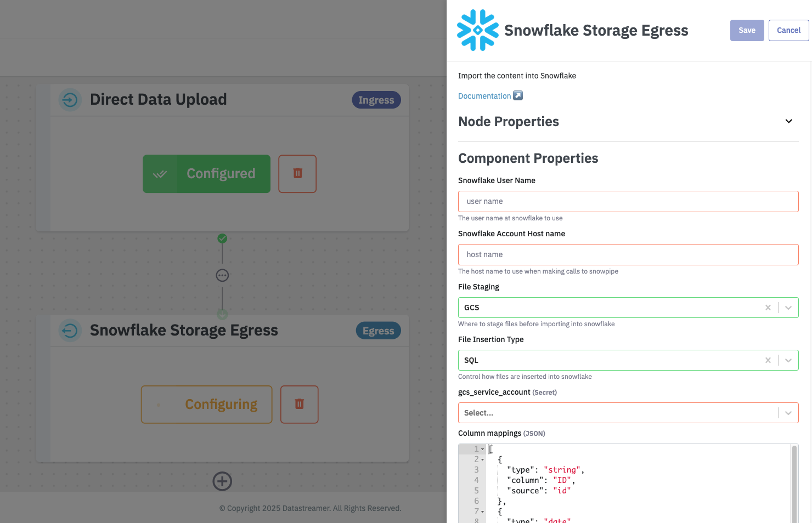812x523 pixels.
Task: Cancel the Snowflake configuration panel
Action: tap(788, 30)
